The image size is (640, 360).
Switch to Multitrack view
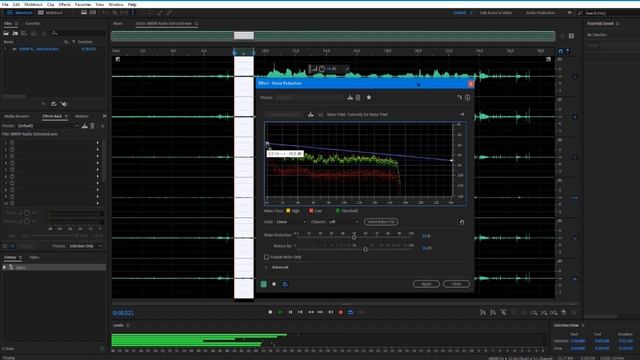[50, 13]
